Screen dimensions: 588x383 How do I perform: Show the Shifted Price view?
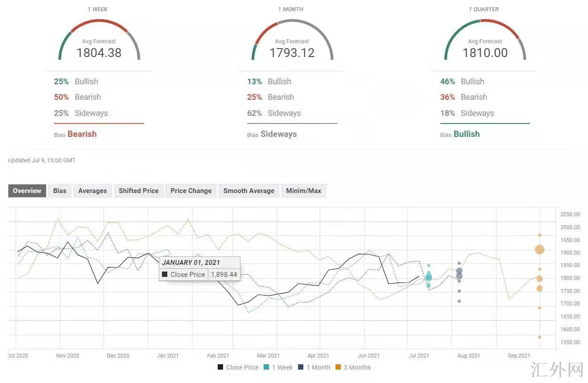138,191
